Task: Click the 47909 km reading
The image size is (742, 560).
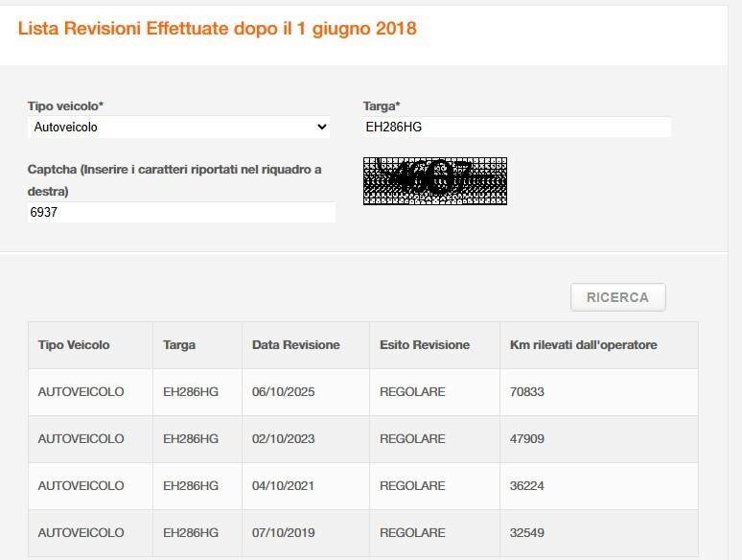Action: tap(528, 438)
